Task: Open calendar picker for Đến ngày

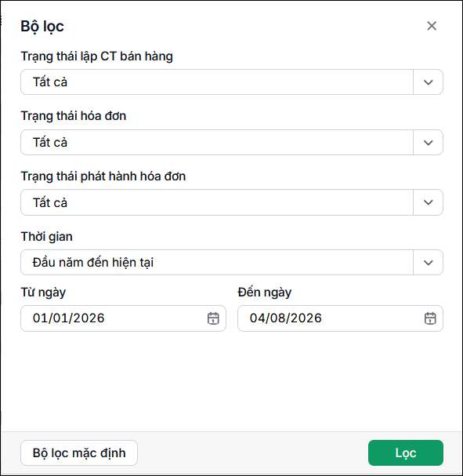Action: (x=430, y=318)
